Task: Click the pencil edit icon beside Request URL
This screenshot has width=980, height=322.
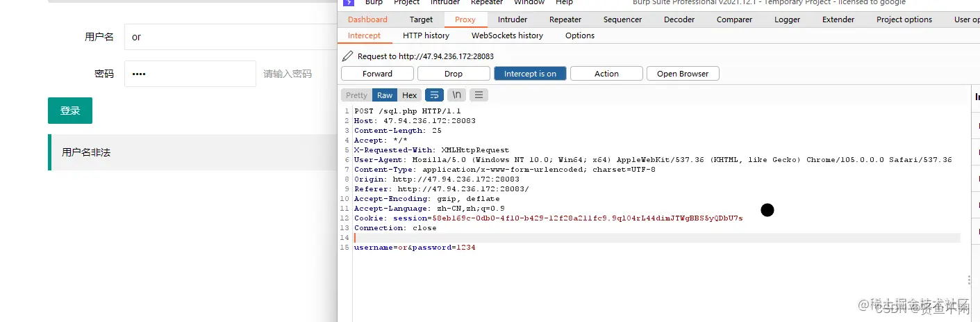Action: click(348, 56)
